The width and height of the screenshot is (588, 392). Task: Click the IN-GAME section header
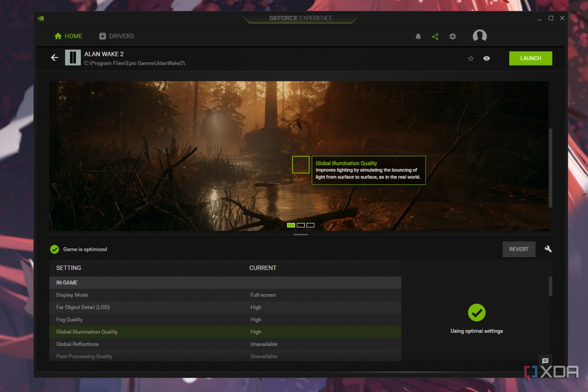225,283
